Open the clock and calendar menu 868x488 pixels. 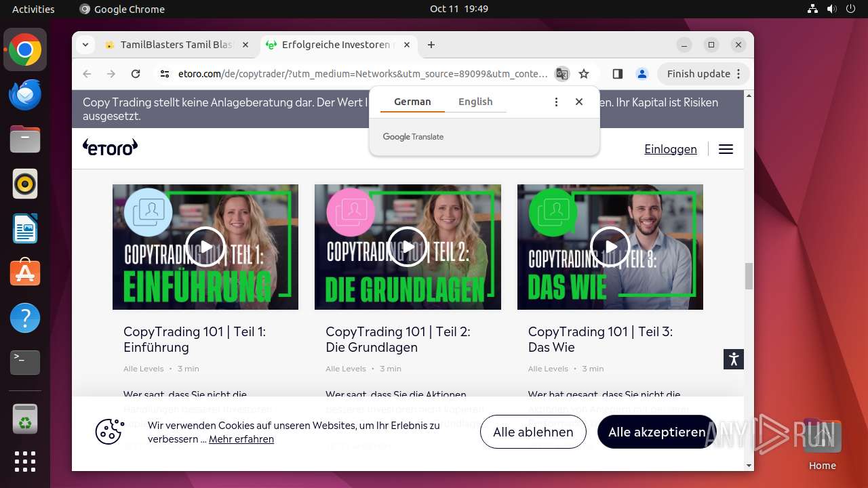point(458,9)
